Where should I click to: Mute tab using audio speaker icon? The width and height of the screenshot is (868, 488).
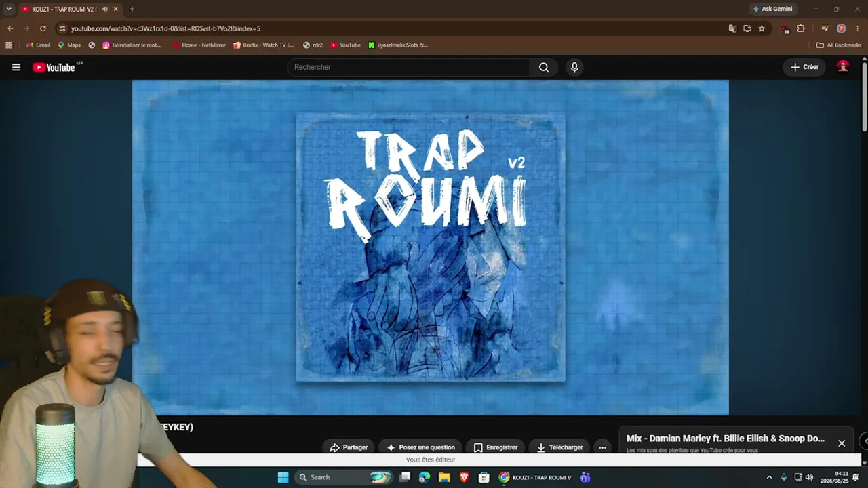tap(104, 9)
